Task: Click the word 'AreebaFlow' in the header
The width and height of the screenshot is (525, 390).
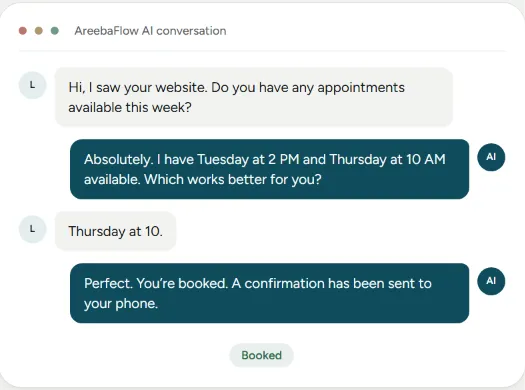Action: pos(106,31)
